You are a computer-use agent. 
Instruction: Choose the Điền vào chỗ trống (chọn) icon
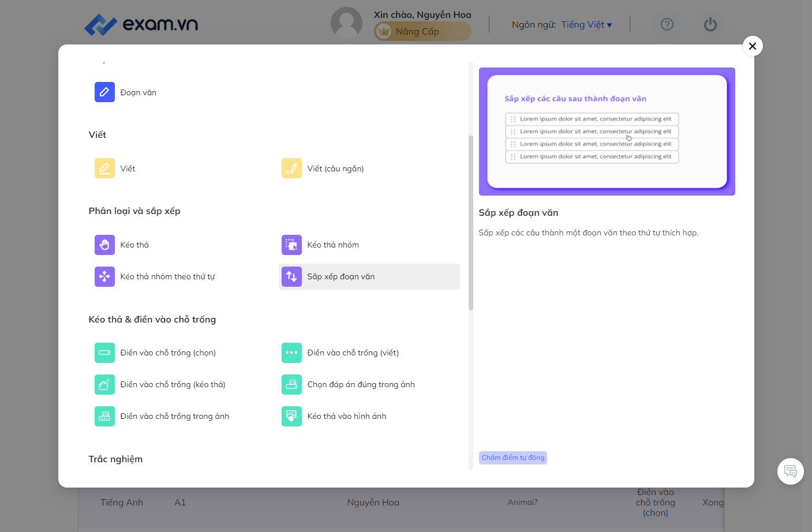pos(104,353)
